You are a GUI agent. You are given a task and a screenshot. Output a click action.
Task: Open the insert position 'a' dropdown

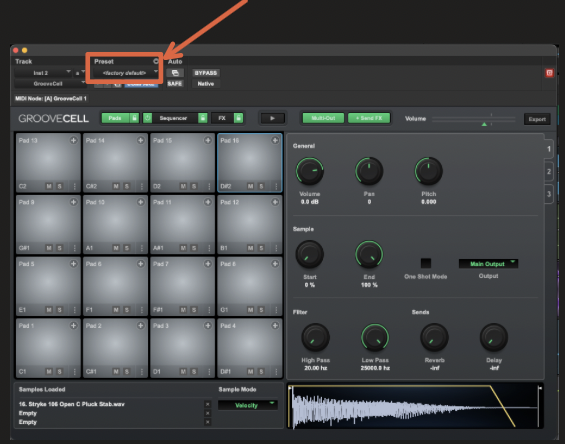(x=80, y=73)
